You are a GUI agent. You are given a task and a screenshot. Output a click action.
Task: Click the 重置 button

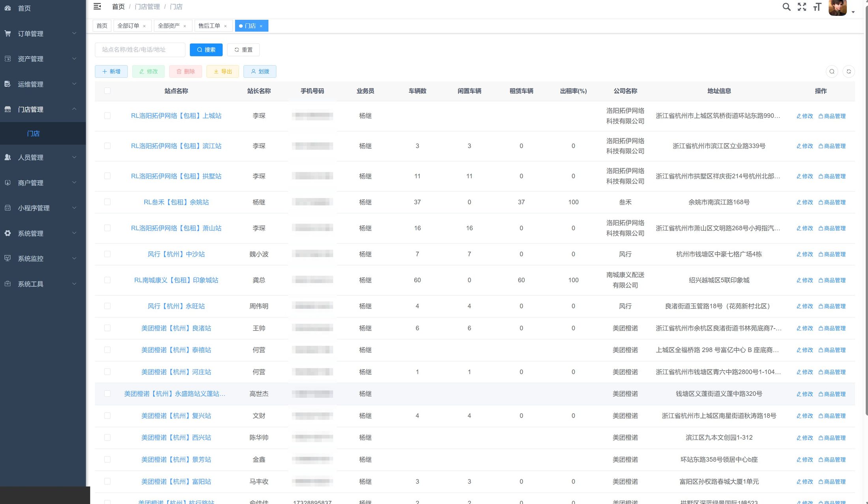point(243,50)
